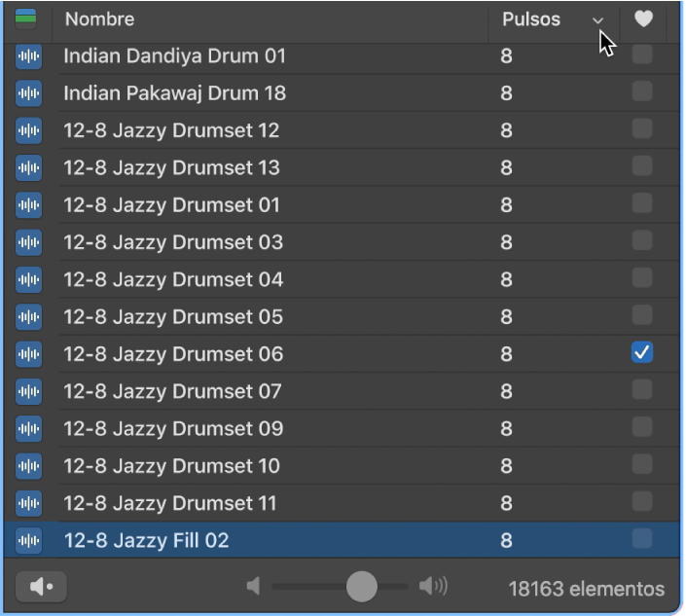This screenshot has height=616, width=686.
Task: Click the favorites heart column header
Action: (x=642, y=18)
